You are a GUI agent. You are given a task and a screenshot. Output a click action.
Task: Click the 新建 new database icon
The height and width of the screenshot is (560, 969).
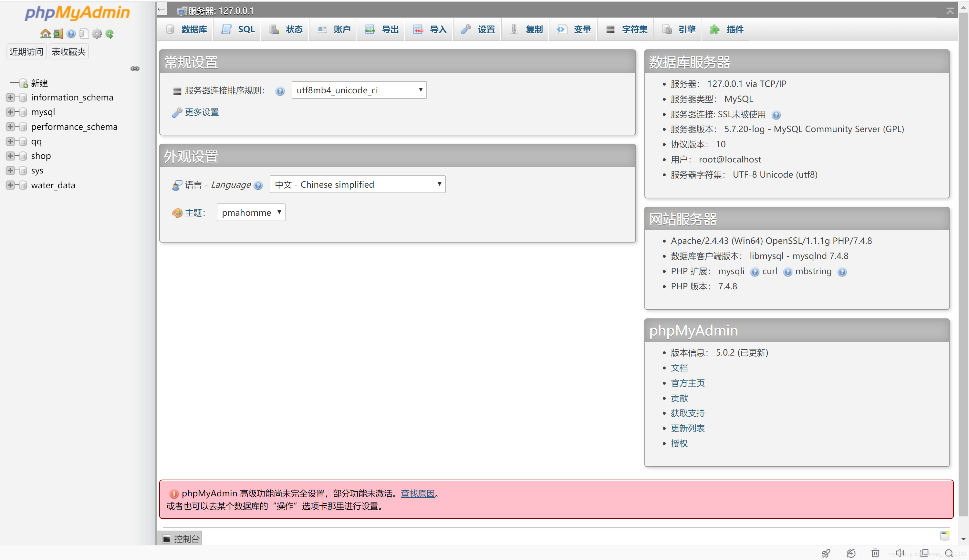tap(24, 83)
